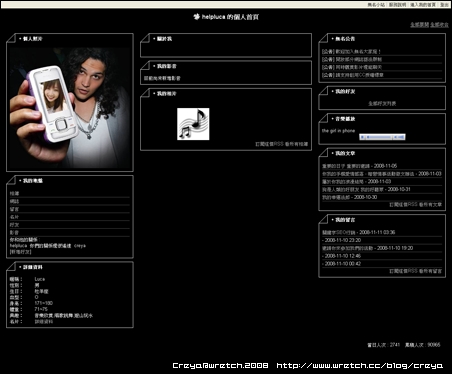The height and width of the screenshot is (374, 452).
Task: Open the long article dated 2008-11-03
Action: [x=382, y=174]
